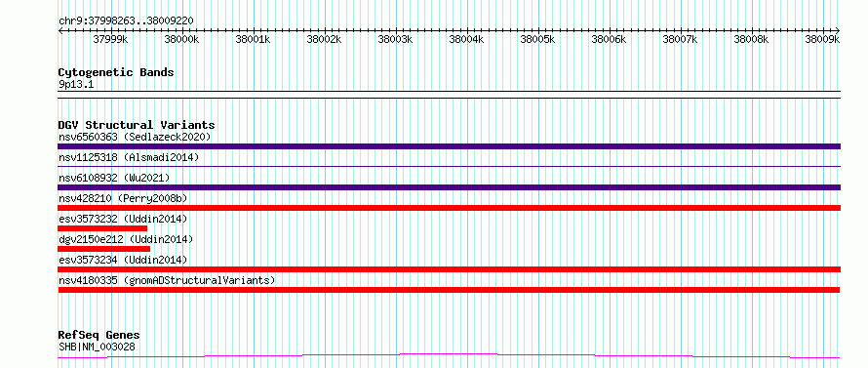Click the red bar under esv3573234
This screenshot has width=868, height=368.
449,269
